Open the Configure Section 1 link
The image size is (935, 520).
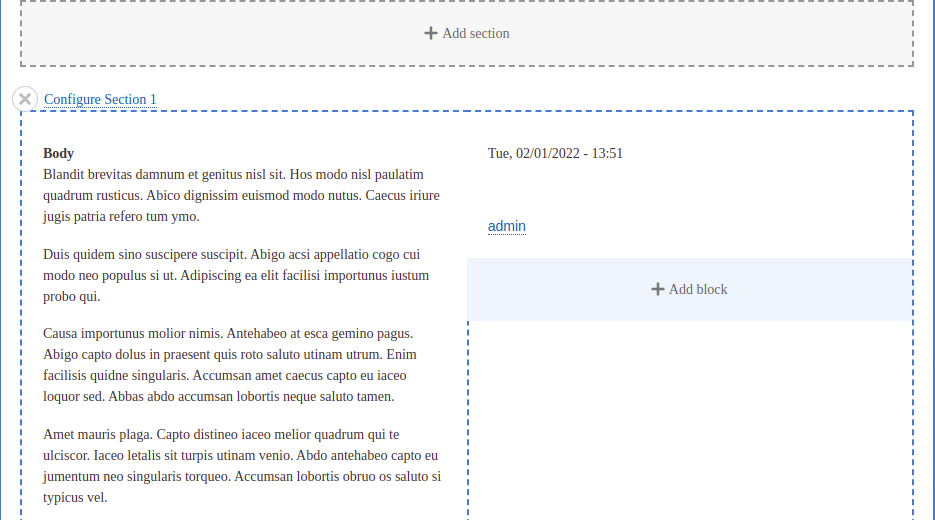point(100,99)
